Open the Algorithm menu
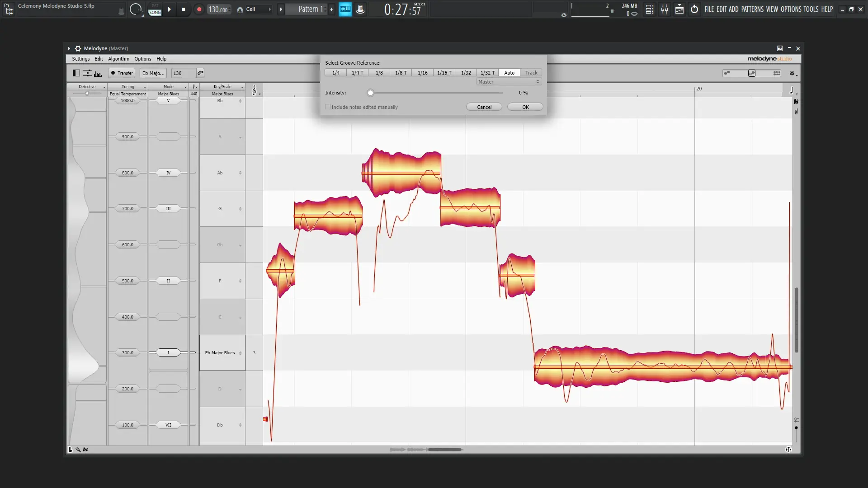The height and width of the screenshot is (488, 868). pos(118,59)
